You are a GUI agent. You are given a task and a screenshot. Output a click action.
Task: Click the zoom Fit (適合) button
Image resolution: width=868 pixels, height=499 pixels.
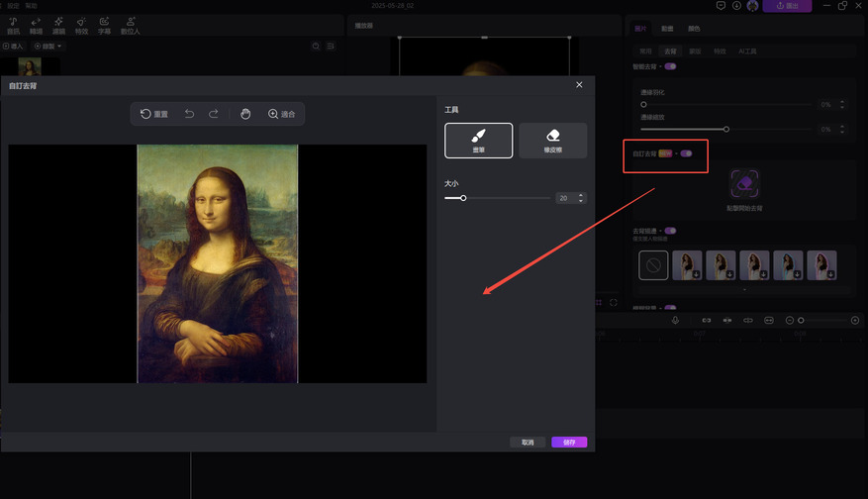click(281, 114)
